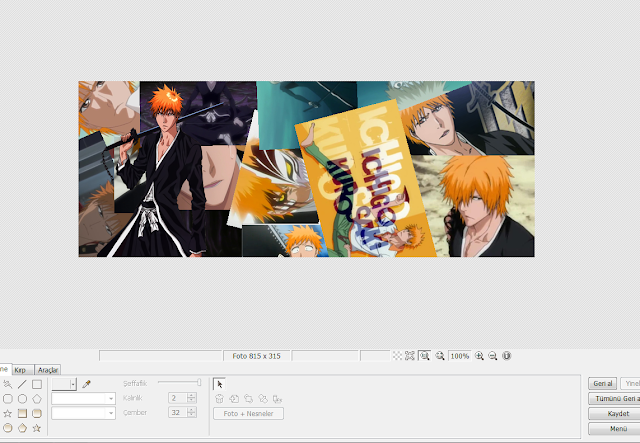The image size is (640, 443).
Task: Zoom out with the minus magnifier
Action: tap(493, 356)
